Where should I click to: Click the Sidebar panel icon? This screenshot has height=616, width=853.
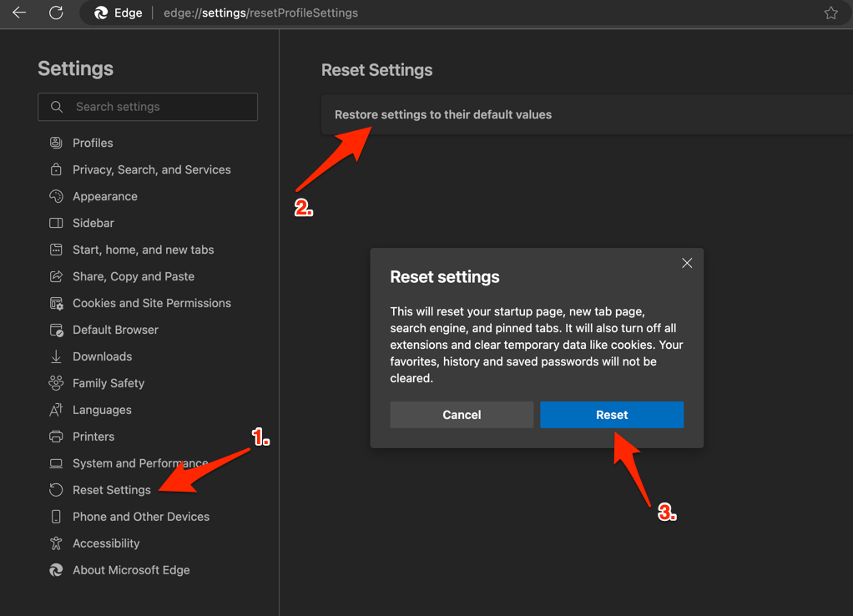57,223
